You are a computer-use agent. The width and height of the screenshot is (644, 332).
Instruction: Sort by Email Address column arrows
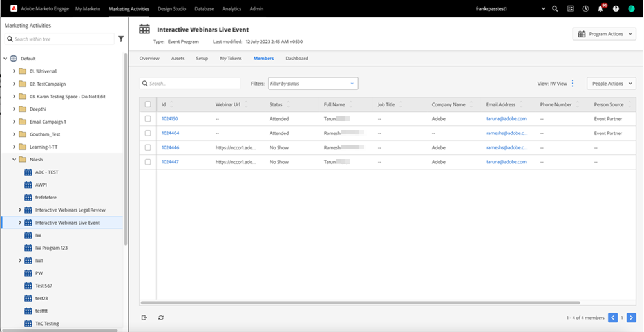pyautogui.click(x=521, y=105)
